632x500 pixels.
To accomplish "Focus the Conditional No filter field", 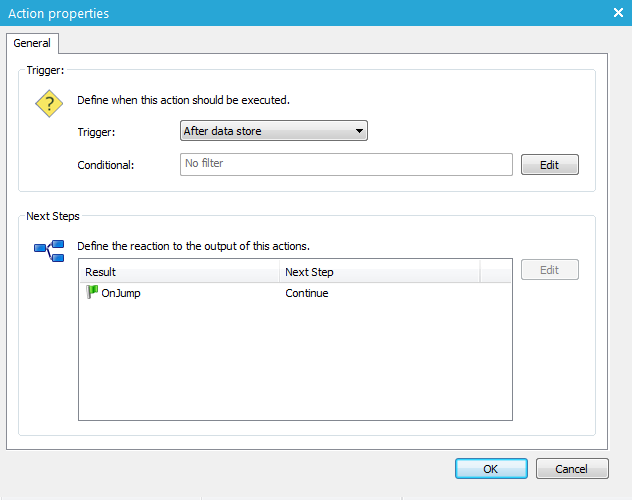I will 345,164.
